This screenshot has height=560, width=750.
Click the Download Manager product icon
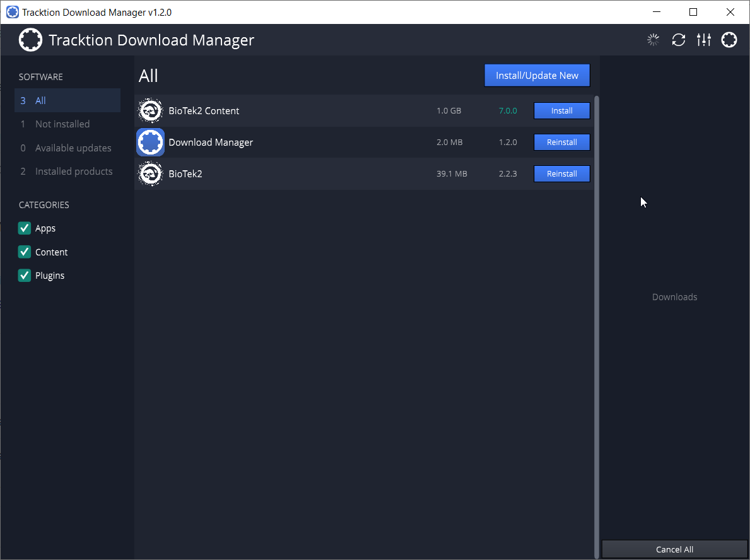[150, 143]
